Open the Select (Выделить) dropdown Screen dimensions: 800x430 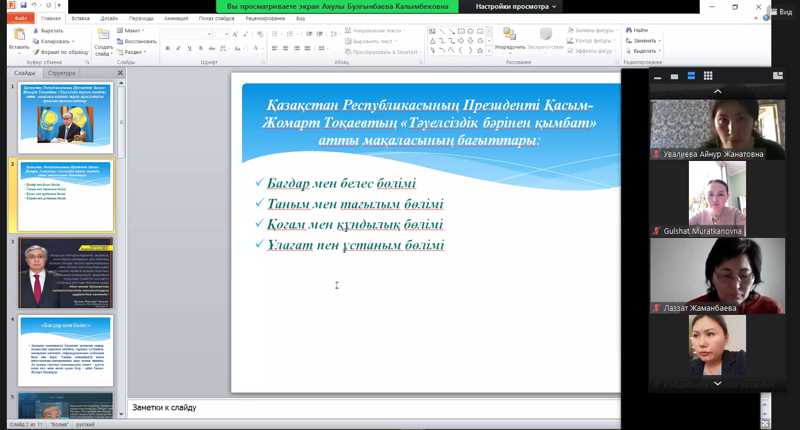pyautogui.click(x=645, y=51)
